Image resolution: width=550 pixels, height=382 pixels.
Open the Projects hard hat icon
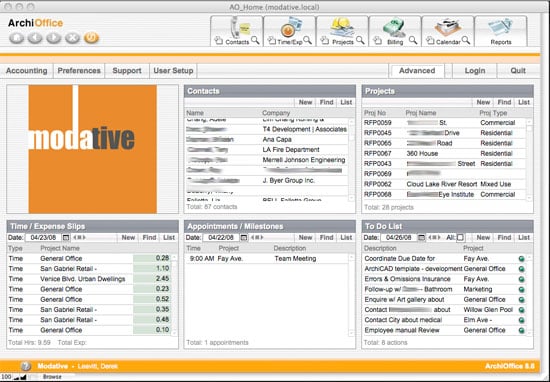[x=341, y=27]
